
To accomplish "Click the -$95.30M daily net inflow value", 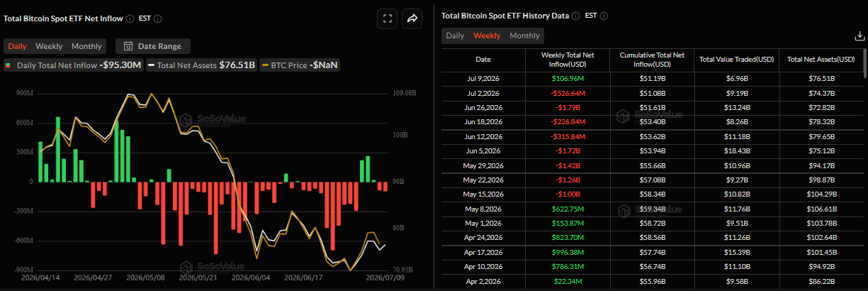I will 120,65.
